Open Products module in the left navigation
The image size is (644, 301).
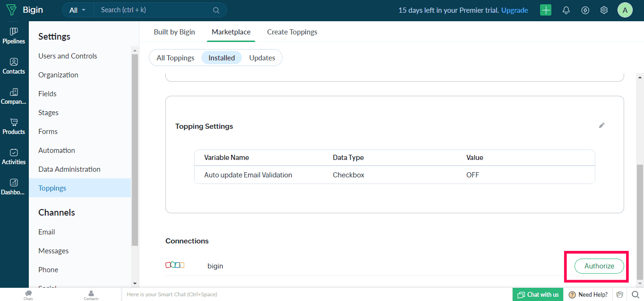coord(14,126)
